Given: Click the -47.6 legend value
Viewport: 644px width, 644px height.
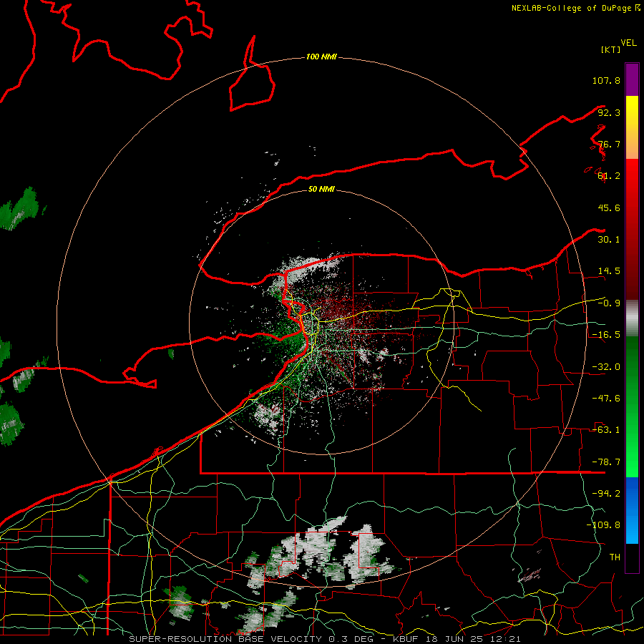Looking at the screenshot, I should click(x=606, y=399).
